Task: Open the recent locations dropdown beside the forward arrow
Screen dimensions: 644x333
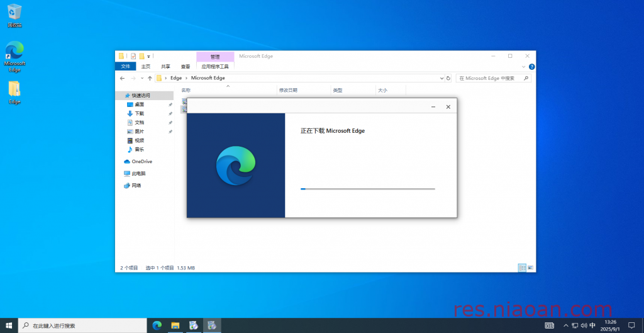Action: (142, 78)
